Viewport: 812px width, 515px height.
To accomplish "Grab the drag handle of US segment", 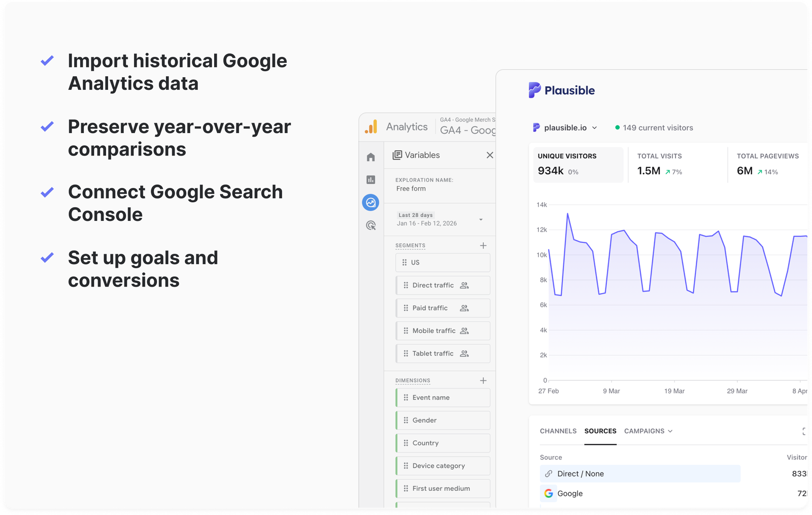I will (x=404, y=263).
